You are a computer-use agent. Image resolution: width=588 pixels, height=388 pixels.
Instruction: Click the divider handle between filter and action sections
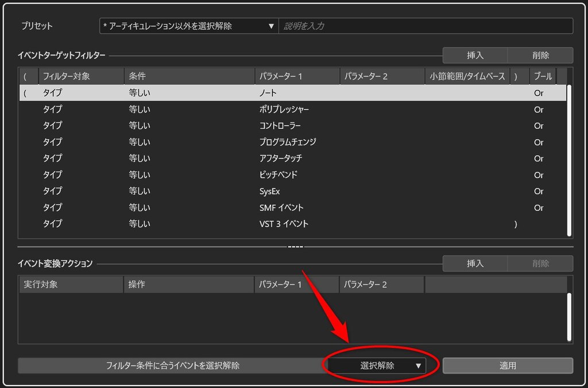(x=295, y=247)
